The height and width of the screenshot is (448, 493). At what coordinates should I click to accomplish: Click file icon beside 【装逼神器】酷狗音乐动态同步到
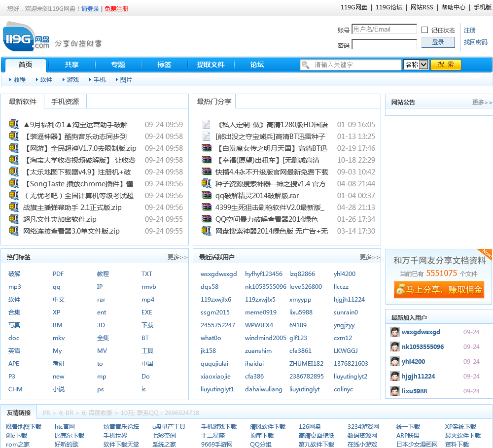[14, 136]
